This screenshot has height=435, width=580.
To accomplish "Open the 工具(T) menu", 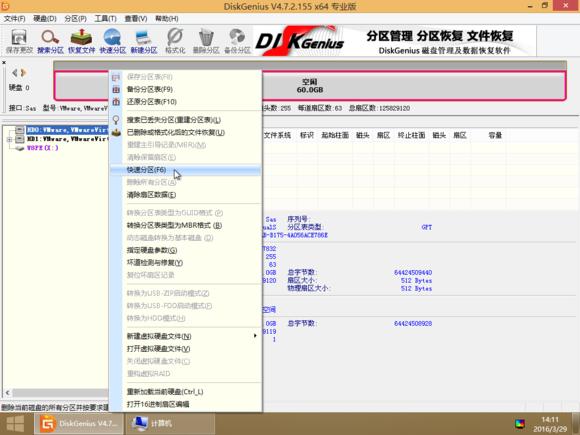I will [x=105, y=18].
